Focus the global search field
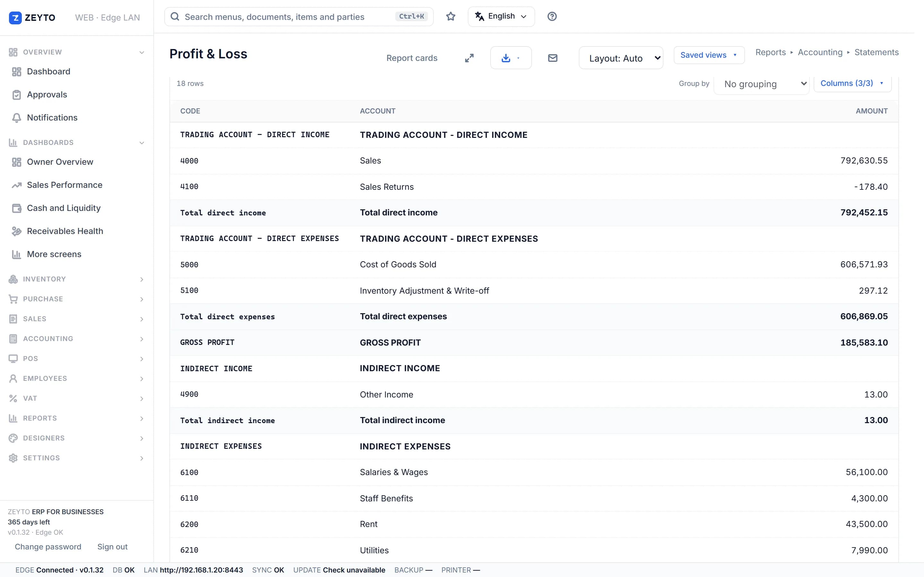 (299, 17)
